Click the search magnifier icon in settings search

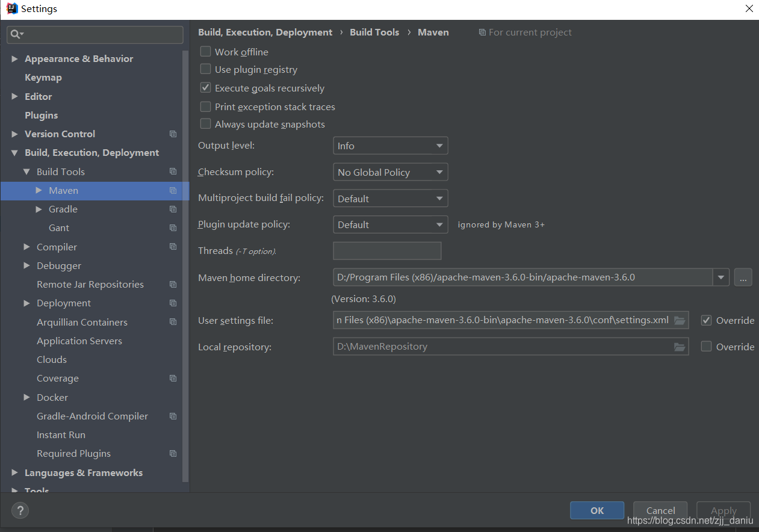click(x=16, y=35)
